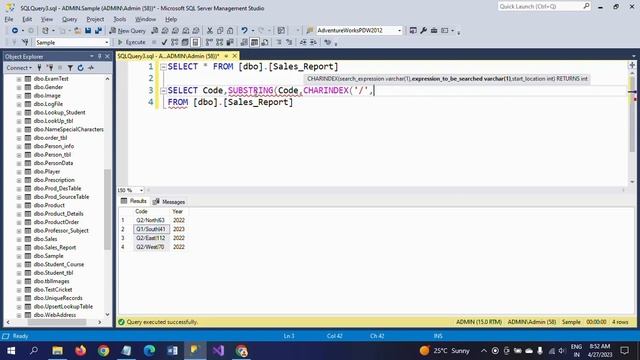
Task: Open the Connect dropdown in Object Explorer
Action: [x=19, y=68]
